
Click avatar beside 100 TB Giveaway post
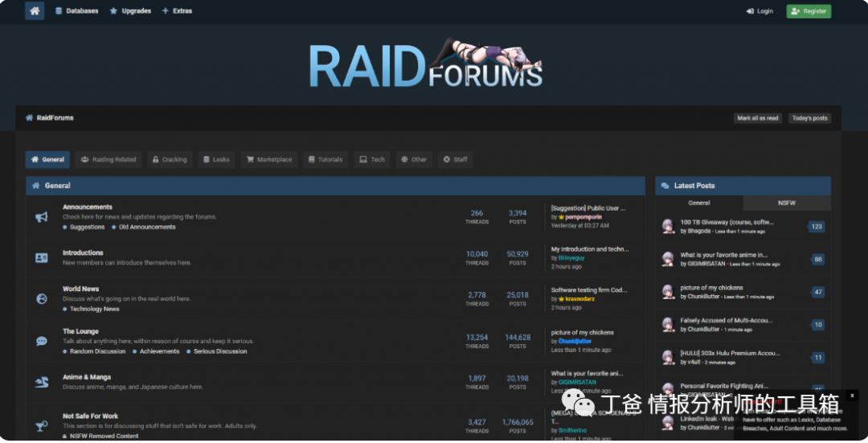(668, 226)
